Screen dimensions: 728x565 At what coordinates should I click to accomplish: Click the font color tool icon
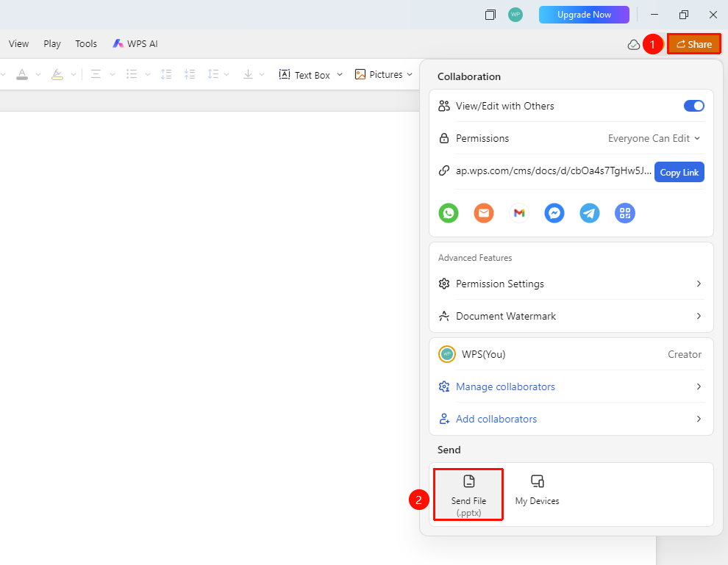22,74
